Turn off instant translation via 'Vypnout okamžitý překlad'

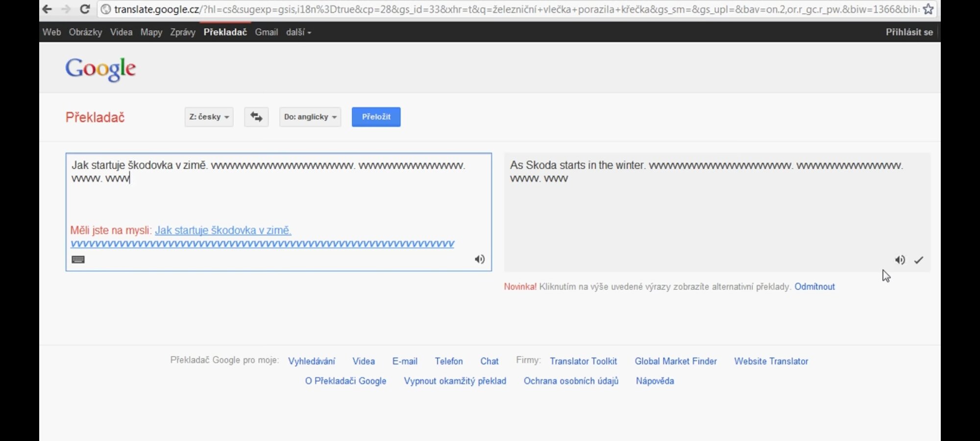coord(455,381)
